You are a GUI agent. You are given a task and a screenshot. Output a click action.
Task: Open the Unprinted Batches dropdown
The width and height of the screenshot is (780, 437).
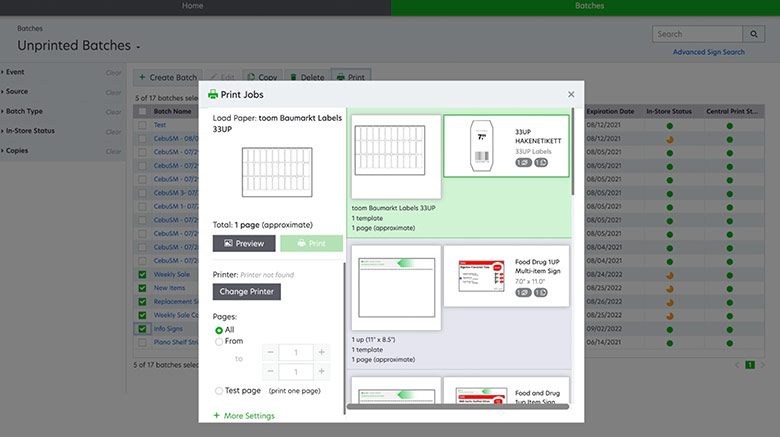(x=138, y=47)
